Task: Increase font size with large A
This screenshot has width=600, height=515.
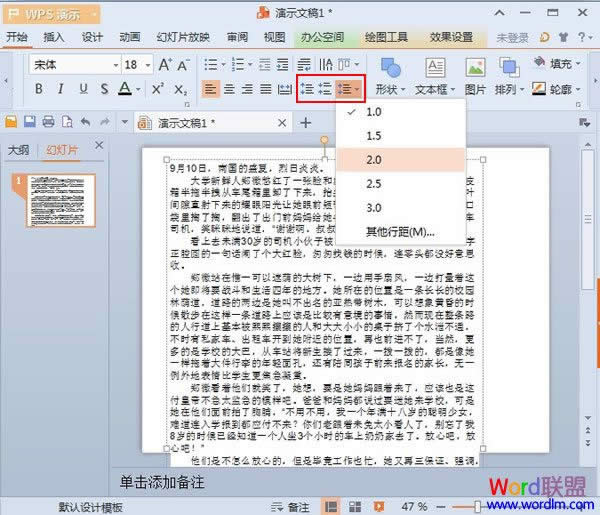Action: 165,65
